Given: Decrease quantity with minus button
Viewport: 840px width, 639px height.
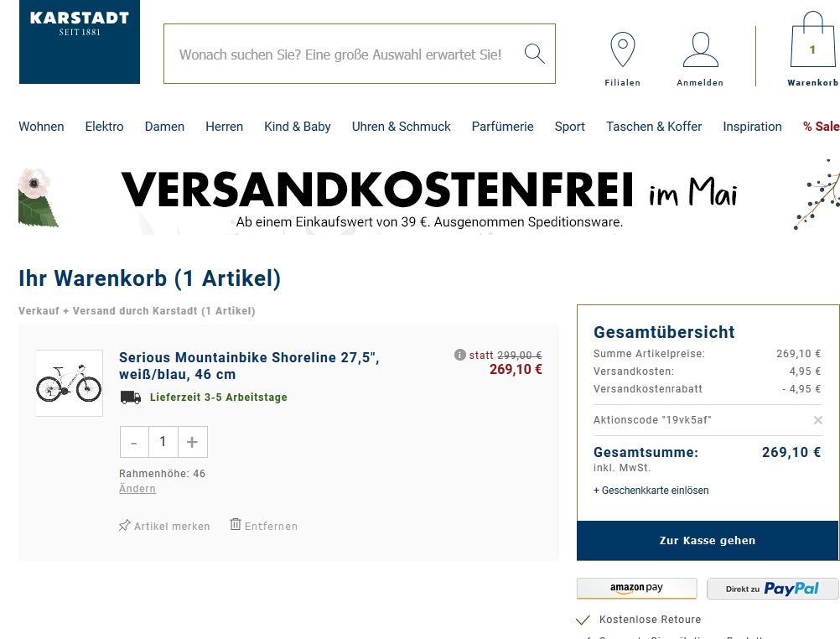Looking at the screenshot, I should coord(134,442).
